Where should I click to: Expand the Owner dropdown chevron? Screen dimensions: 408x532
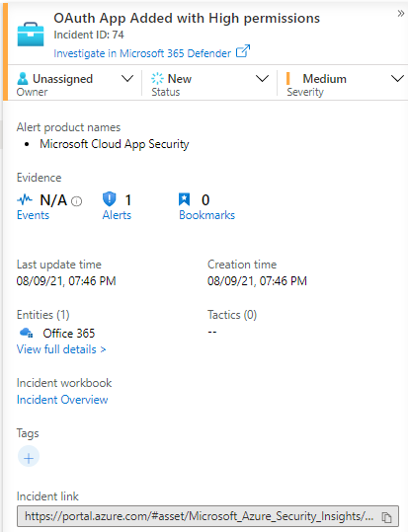click(127, 79)
